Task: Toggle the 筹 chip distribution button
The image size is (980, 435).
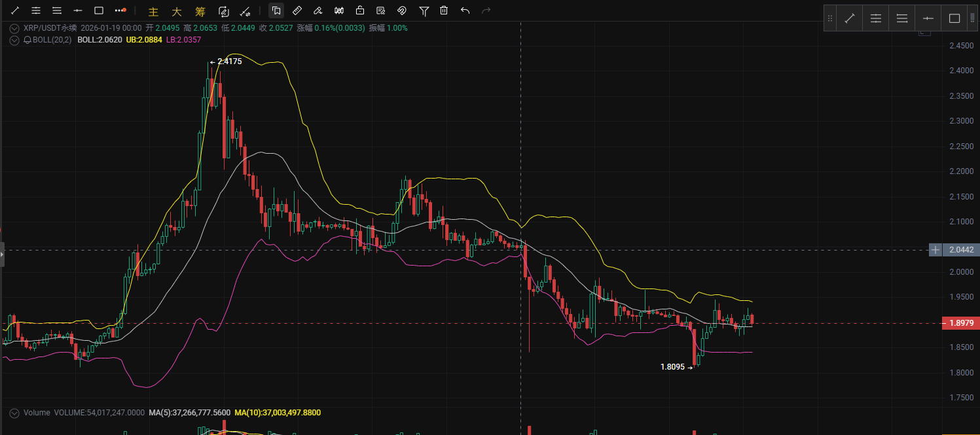Action: (x=200, y=11)
